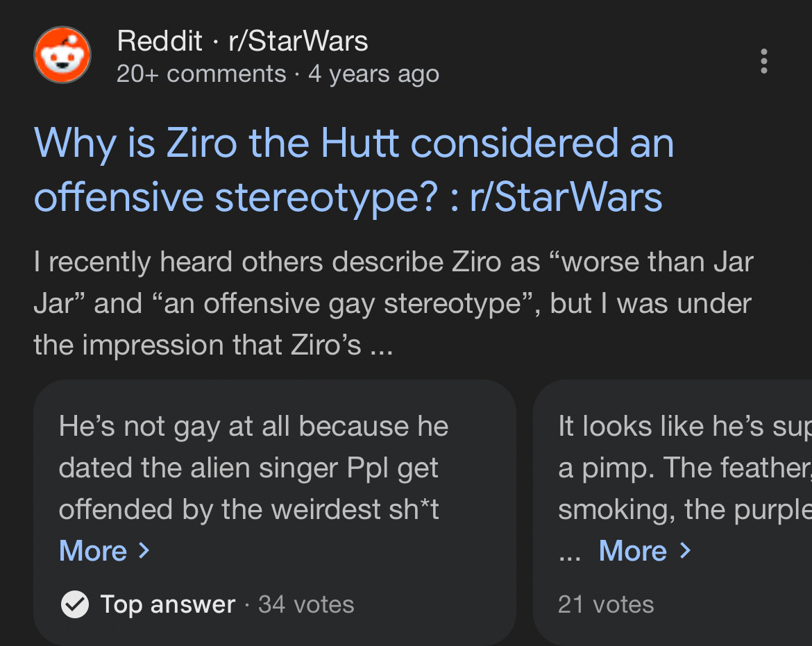Click the Reddit logo icon
812x646 pixels.
pyautogui.click(x=62, y=55)
